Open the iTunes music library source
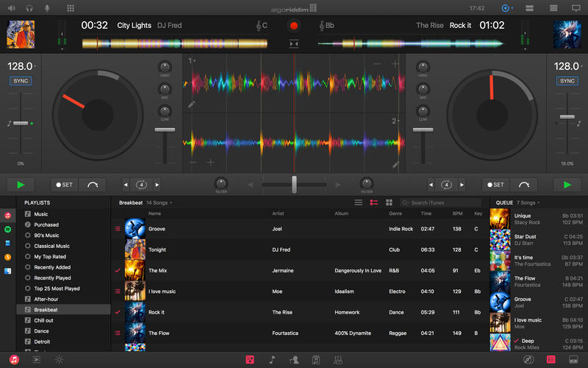588x368 pixels. [7, 215]
